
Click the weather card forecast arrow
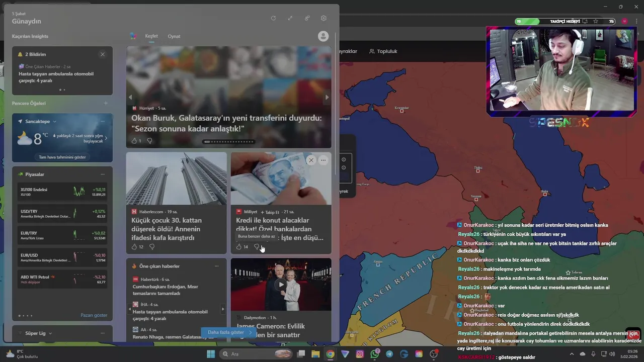[x=106, y=138]
